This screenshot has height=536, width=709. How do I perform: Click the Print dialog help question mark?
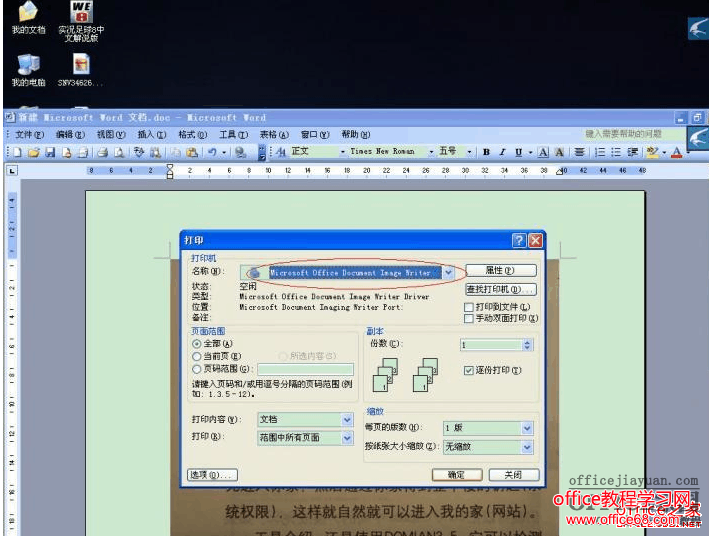pyautogui.click(x=519, y=240)
